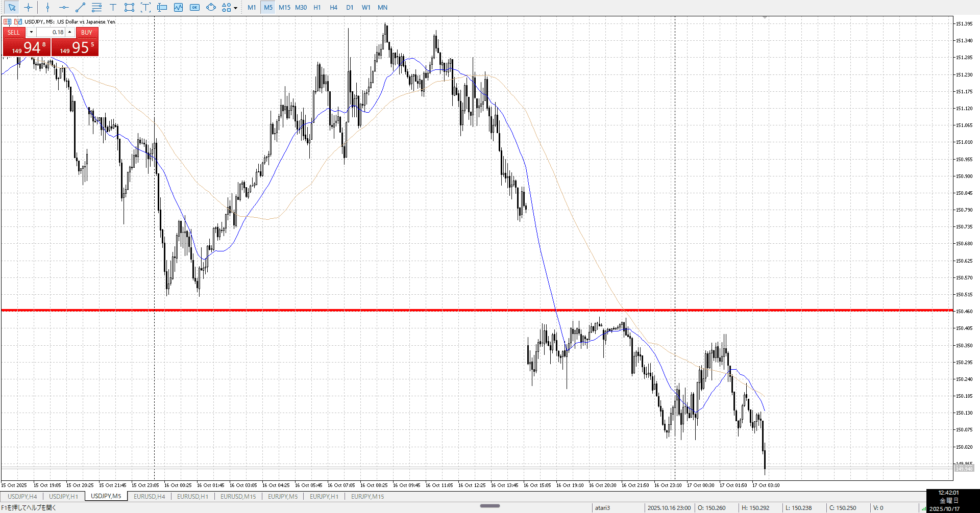Toggle the M1 timeframe button
Image resolution: width=980 pixels, height=513 pixels.
click(x=252, y=7)
